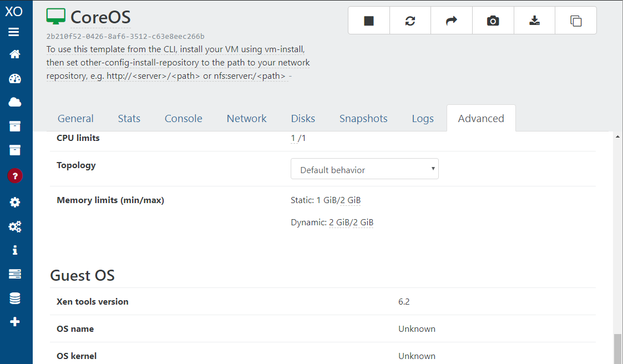Click the VM UUID text

click(x=125, y=37)
